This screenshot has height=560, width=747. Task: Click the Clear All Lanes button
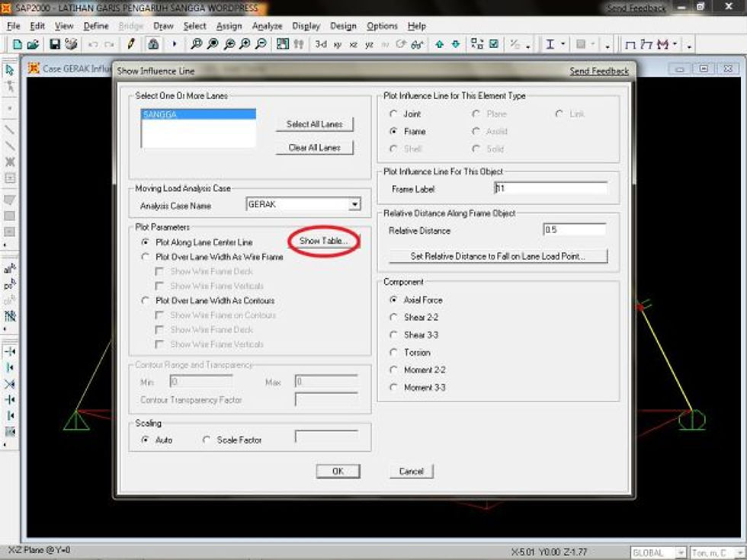314,148
